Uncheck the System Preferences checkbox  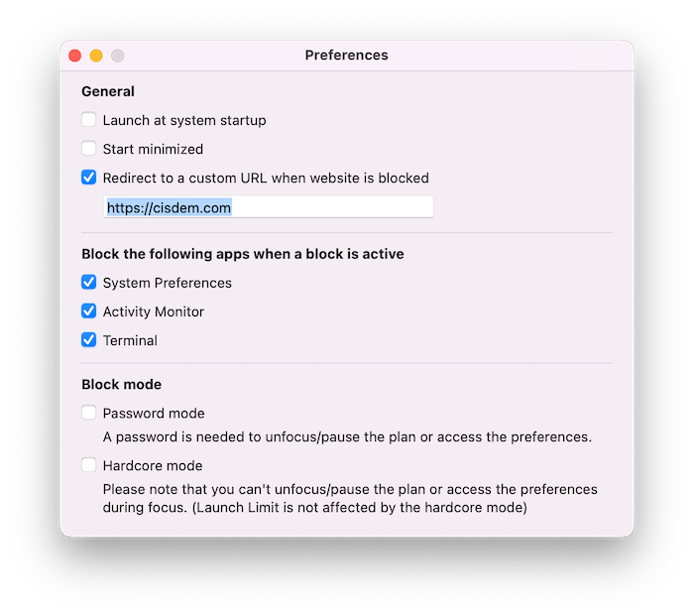pyautogui.click(x=88, y=282)
